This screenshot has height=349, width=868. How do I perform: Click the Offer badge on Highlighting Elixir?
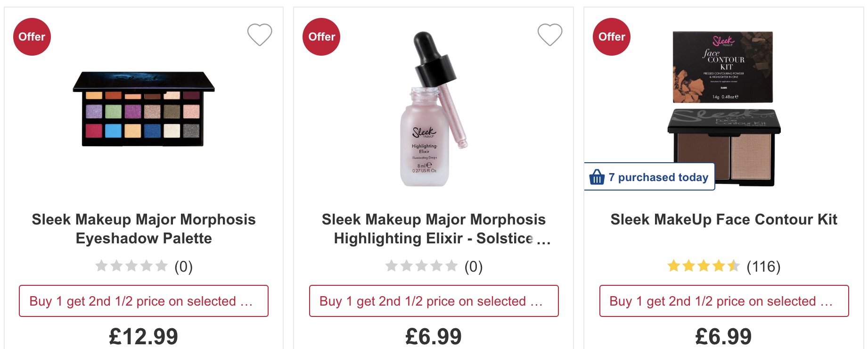coord(322,37)
